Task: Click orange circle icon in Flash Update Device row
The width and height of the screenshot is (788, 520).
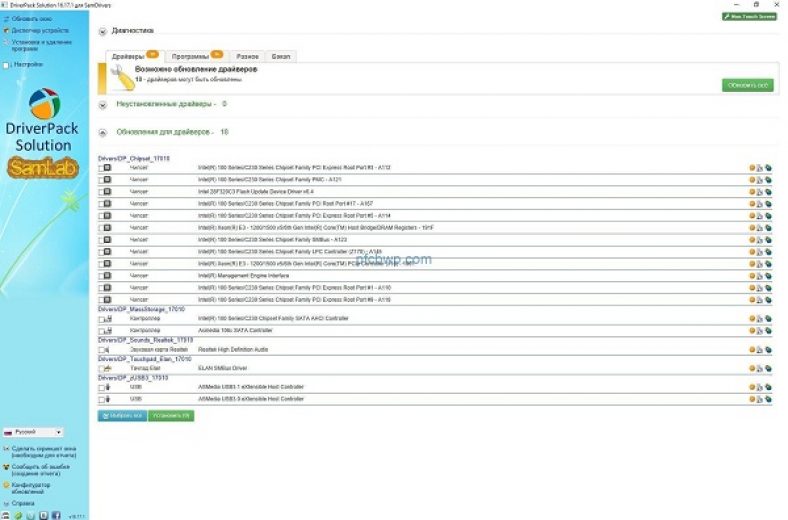Action: [752, 192]
